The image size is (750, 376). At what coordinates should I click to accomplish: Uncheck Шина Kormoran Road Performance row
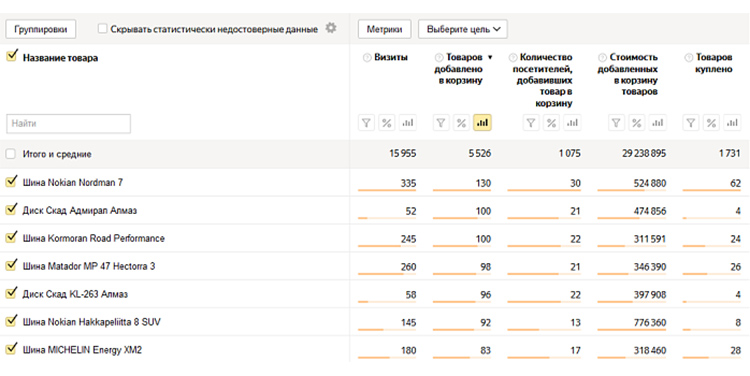[x=11, y=237]
